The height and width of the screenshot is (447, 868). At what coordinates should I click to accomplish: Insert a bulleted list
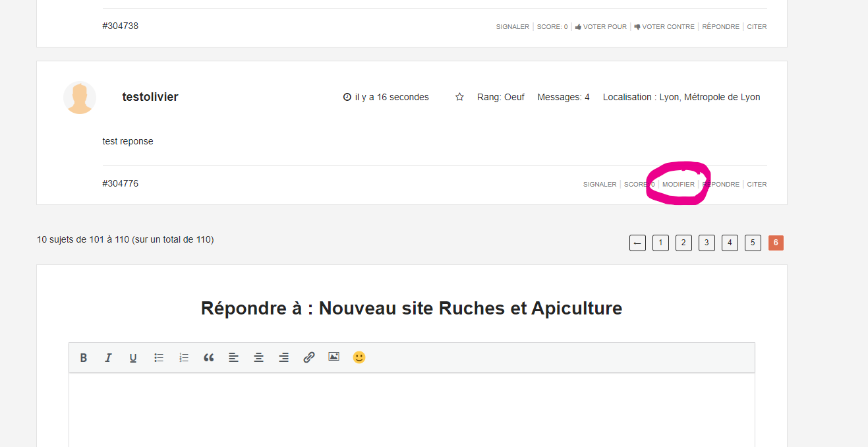(x=159, y=357)
